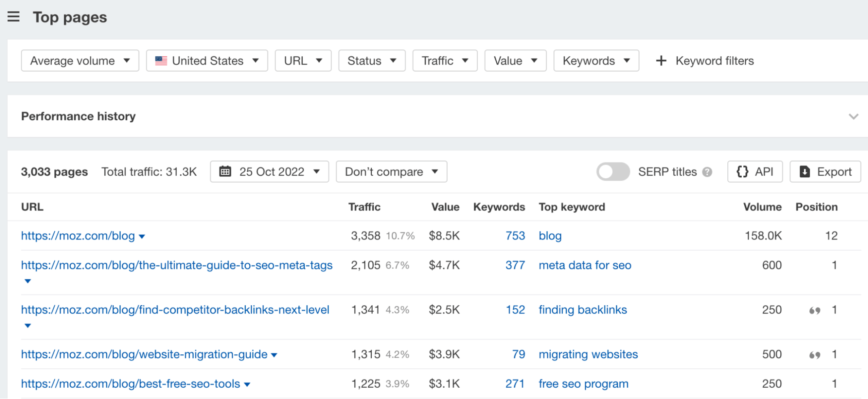Open the meta data for seo keyword
868x399 pixels.
pyautogui.click(x=584, y=265)
